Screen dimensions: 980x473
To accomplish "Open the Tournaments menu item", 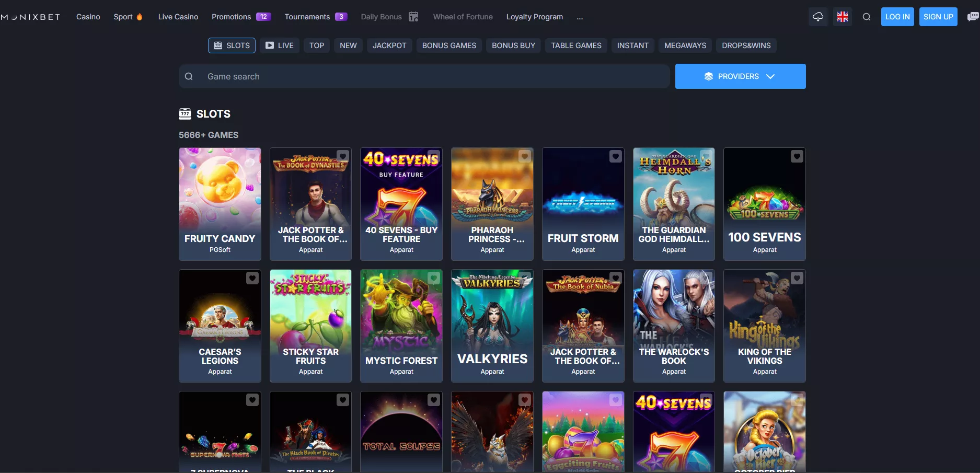I will pyautogui.click(x=308, y=16).
